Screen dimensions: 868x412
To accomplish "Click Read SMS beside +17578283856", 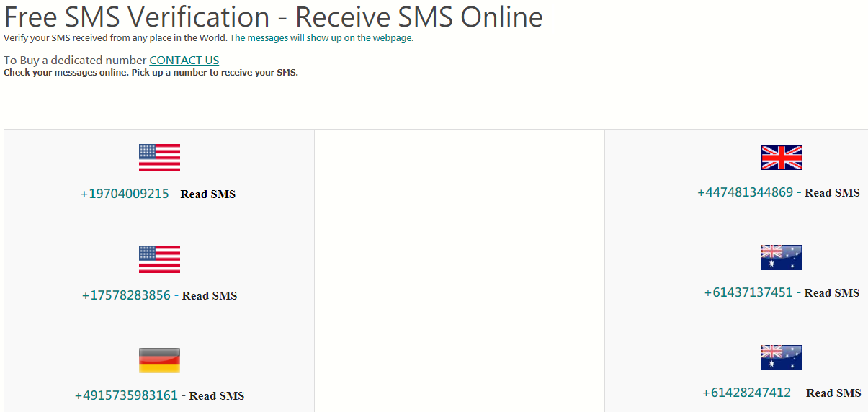I will pos(210,296).
